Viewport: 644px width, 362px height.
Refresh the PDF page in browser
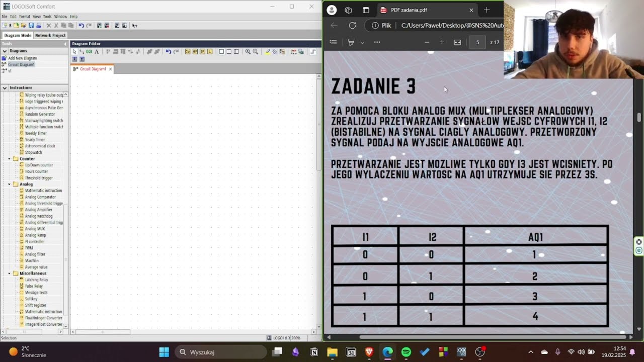tap(352, 25)
